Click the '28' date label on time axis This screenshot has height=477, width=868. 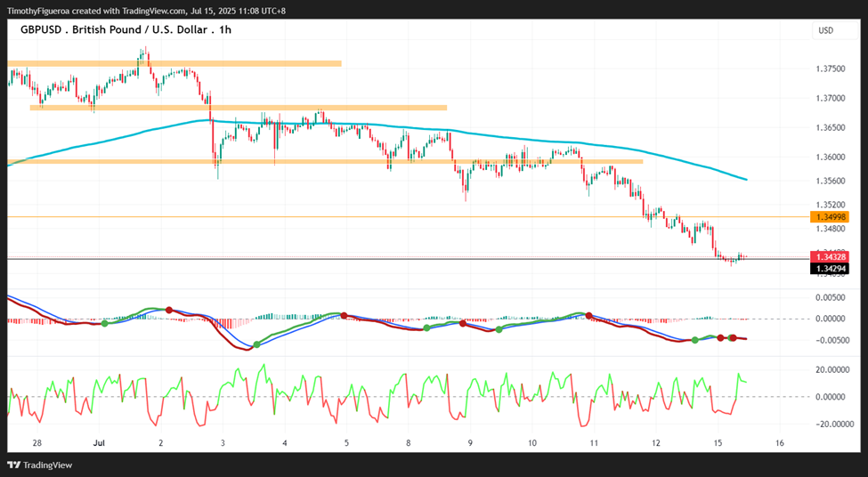click(x=37, y=443)
